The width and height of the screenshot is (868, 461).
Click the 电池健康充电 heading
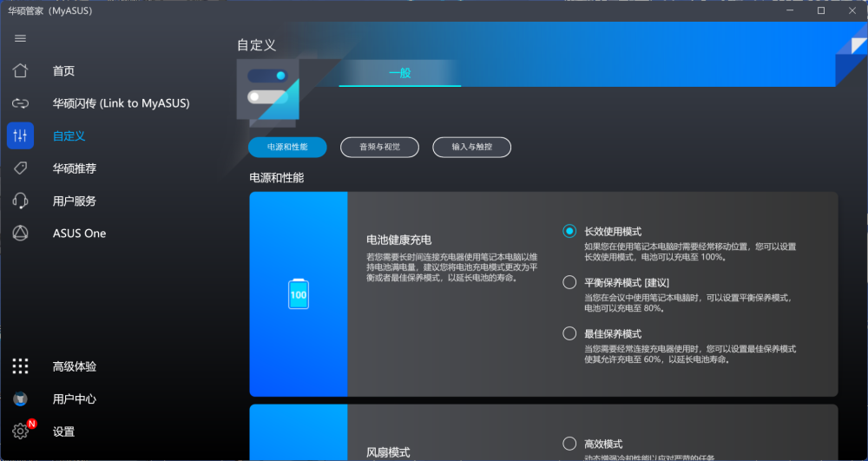tap(399, 240)
